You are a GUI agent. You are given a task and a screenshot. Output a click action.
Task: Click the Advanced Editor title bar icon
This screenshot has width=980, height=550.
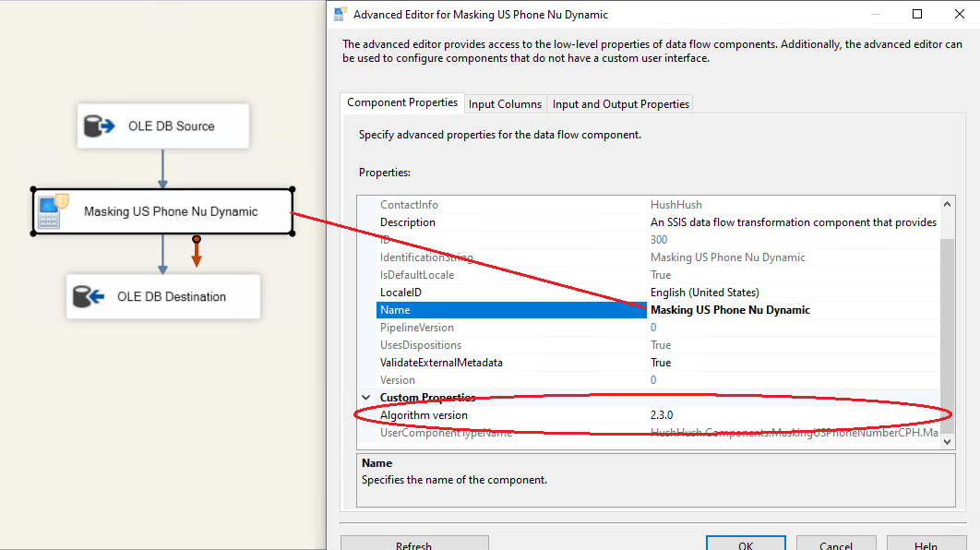pos(340,14)
